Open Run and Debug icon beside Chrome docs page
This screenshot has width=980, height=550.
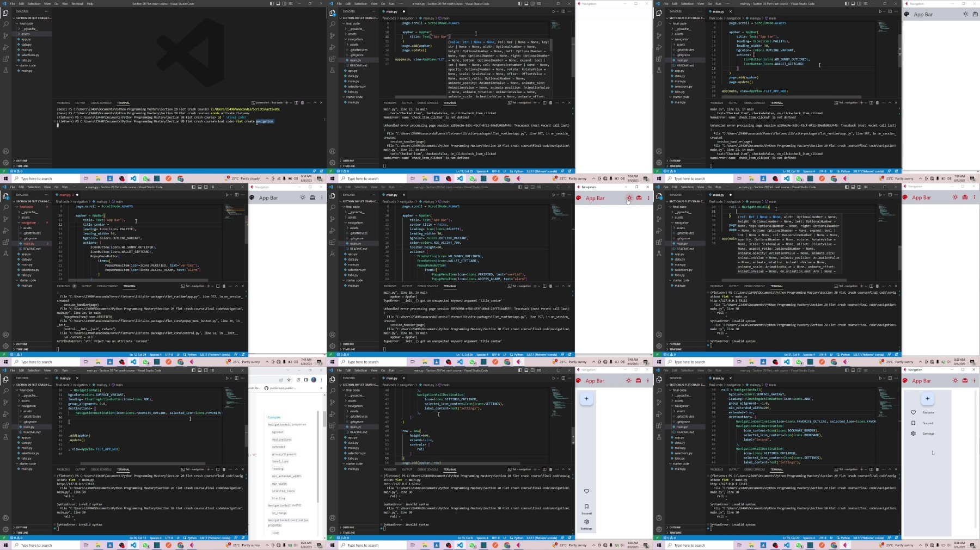point(5,414)
